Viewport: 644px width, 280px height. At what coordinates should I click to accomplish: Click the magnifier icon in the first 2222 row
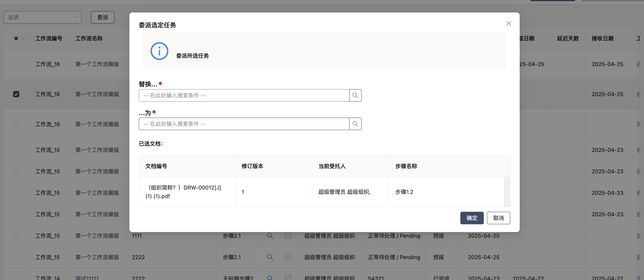point(270,257)
